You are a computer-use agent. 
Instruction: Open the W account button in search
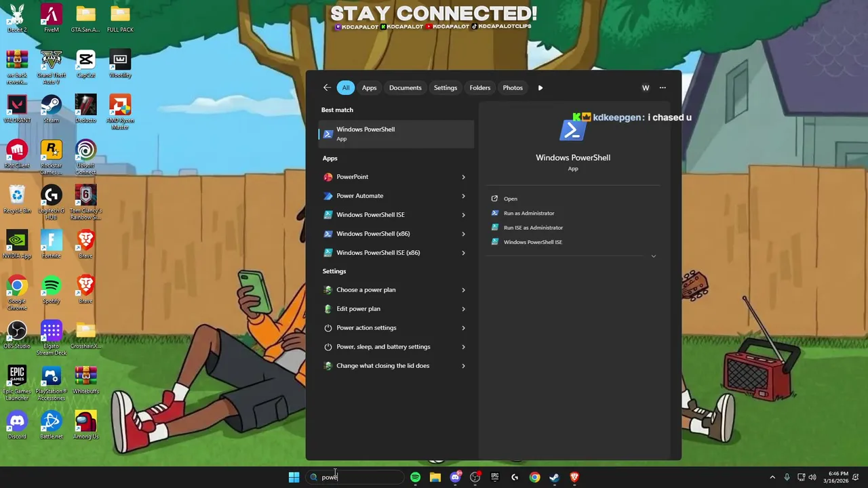(x=646, y=87)
